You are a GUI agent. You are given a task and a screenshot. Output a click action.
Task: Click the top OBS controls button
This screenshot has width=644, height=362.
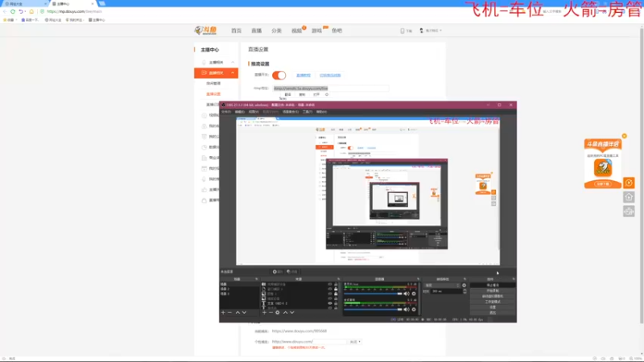pos(493,285)
